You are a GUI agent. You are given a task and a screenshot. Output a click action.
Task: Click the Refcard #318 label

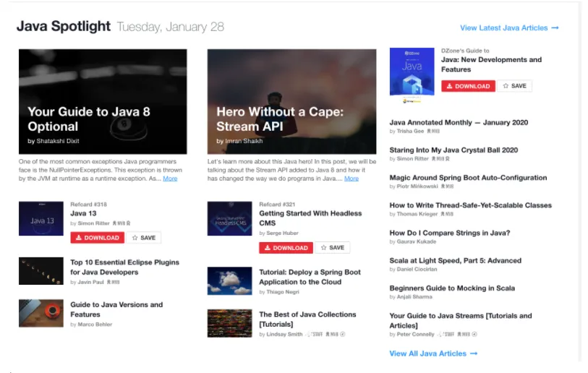point(88,205)
